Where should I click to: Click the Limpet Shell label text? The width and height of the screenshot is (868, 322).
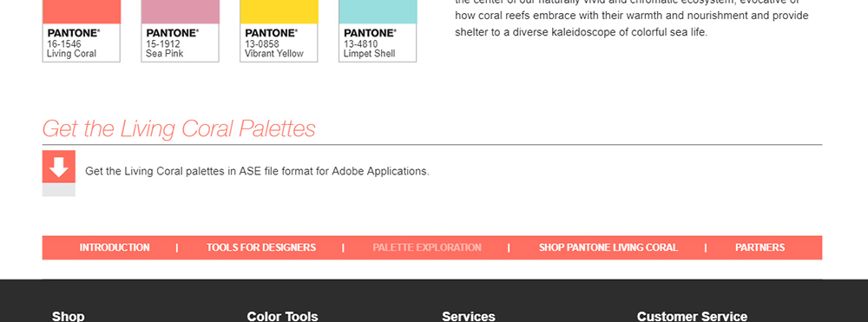click(x=369, y=54)
